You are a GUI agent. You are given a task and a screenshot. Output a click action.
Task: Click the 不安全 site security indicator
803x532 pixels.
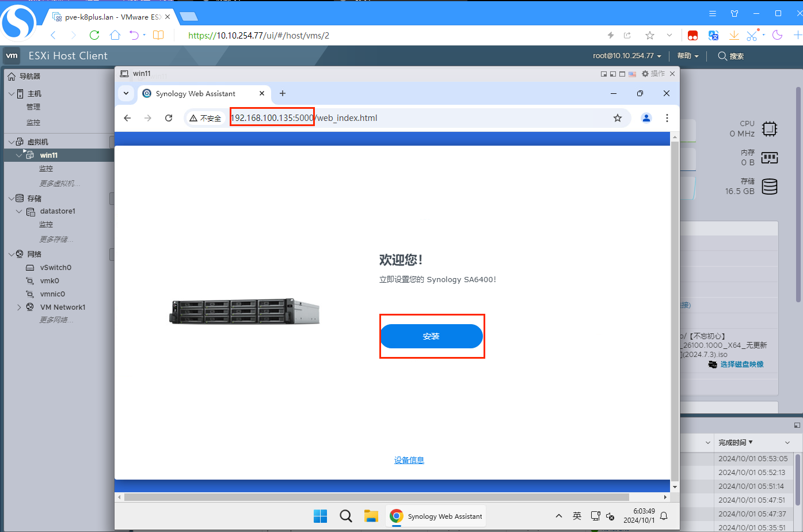pyautogui.click(x=205, y=118)
